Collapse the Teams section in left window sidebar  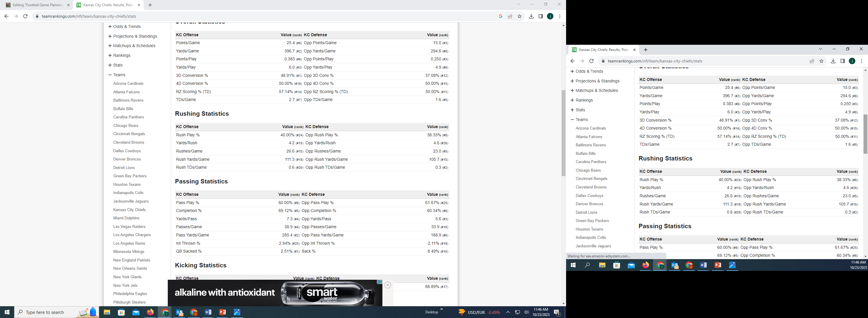tap(116, 75)
